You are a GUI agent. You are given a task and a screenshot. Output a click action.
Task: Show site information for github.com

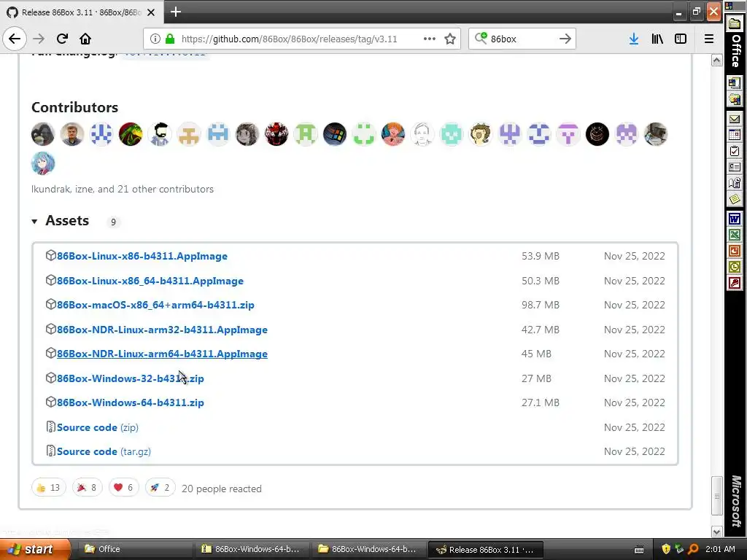click(155, 39)
